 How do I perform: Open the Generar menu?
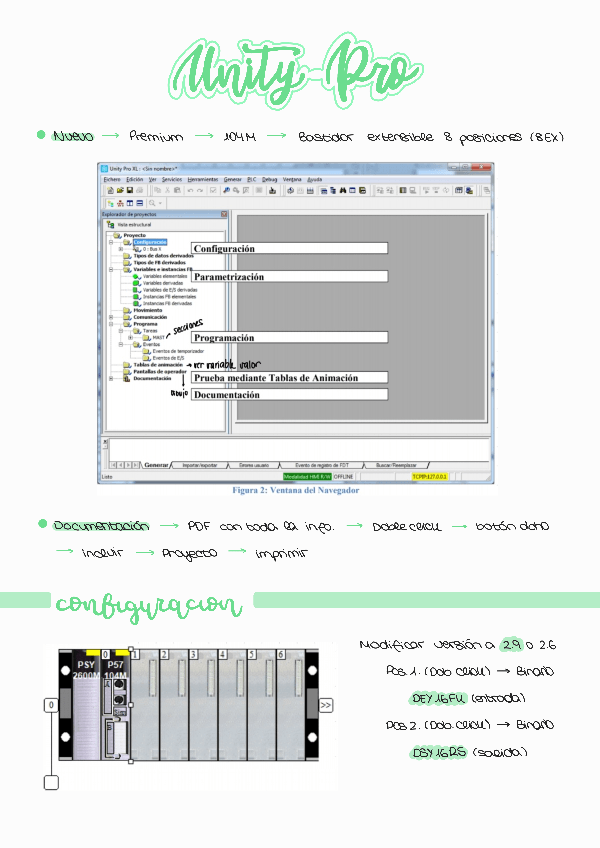[233, 180]
